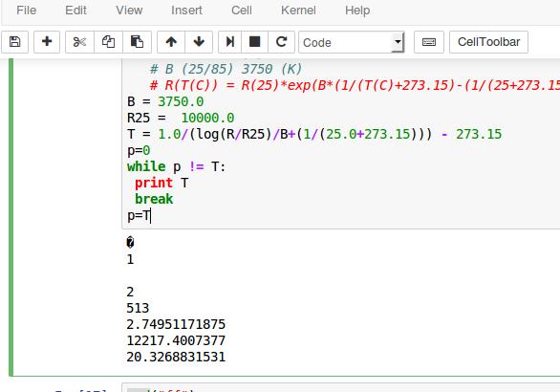Click the 'print T' statement
Viewport: 560px width, 392px height.
(162, 183)
